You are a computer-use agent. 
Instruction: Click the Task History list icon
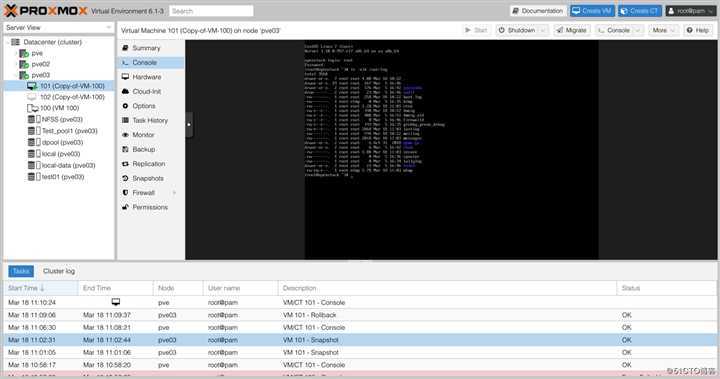click(x=125, y=120)
